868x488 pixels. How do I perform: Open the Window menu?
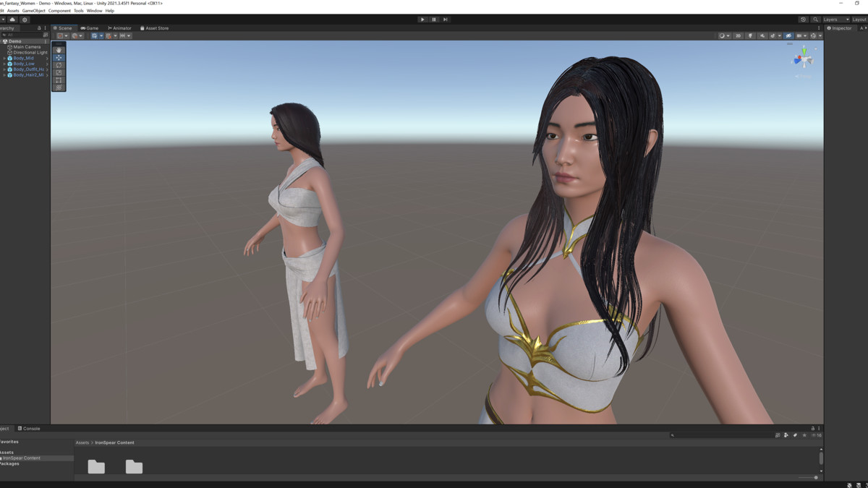click(x=94, y=11)
